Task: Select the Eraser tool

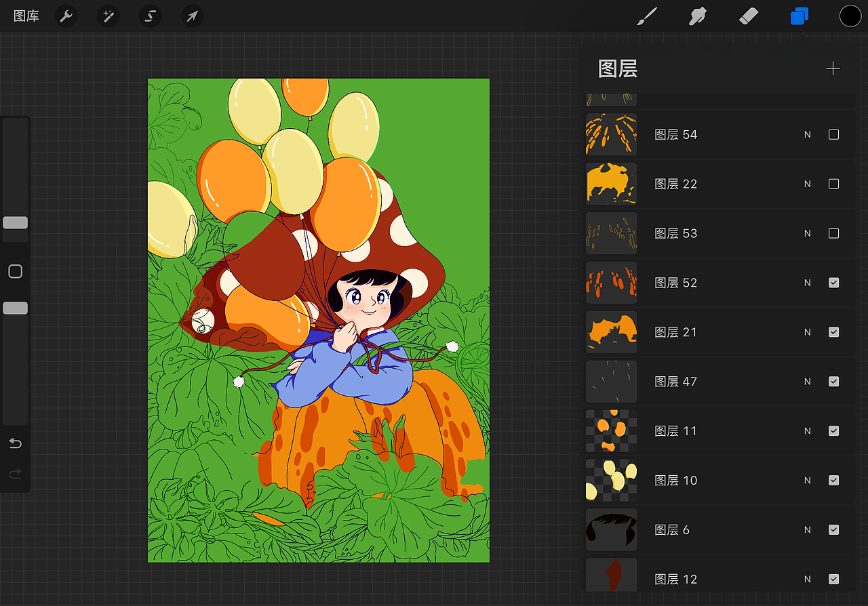Action: [x=749, y=16]
